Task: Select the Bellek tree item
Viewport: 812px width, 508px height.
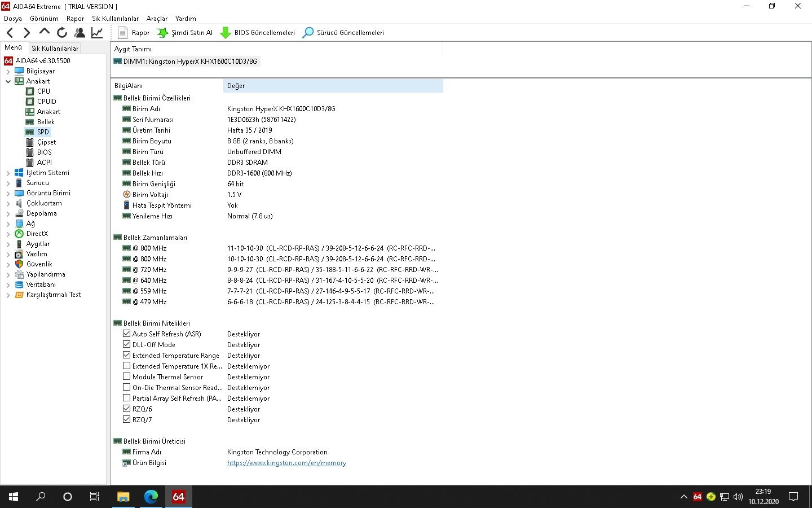Action: tap(46, 121)
